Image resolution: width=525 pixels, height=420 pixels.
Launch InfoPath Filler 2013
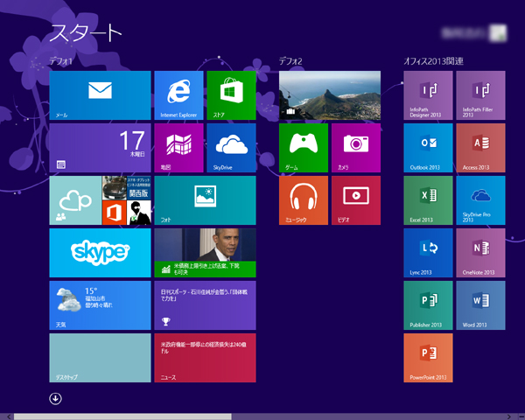tap(480, 95)
